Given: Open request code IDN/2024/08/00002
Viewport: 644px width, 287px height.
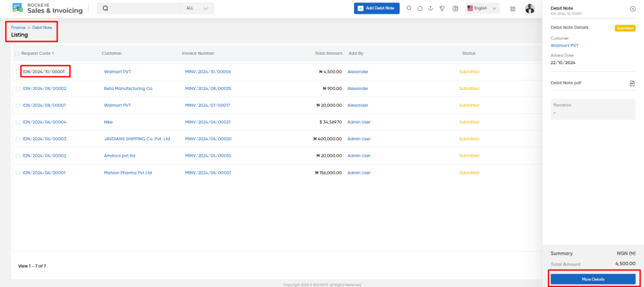Looking at the screenshot, I should click(x=45, y=88).
